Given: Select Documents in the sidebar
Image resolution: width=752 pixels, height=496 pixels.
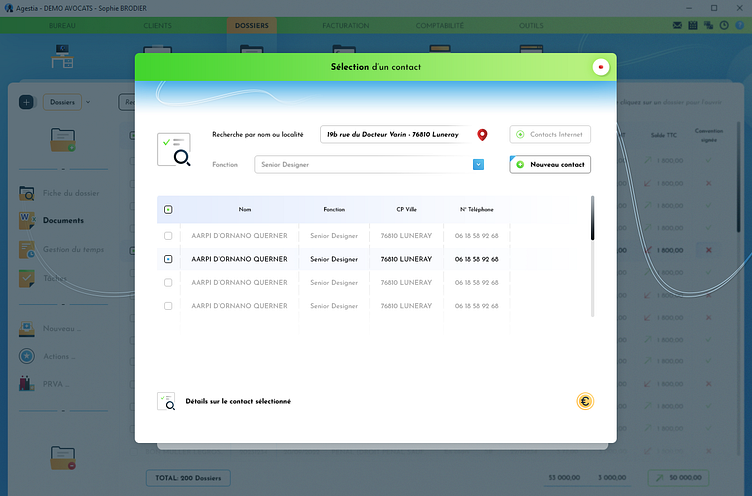Looking at the screenshot, I should 63,220.
